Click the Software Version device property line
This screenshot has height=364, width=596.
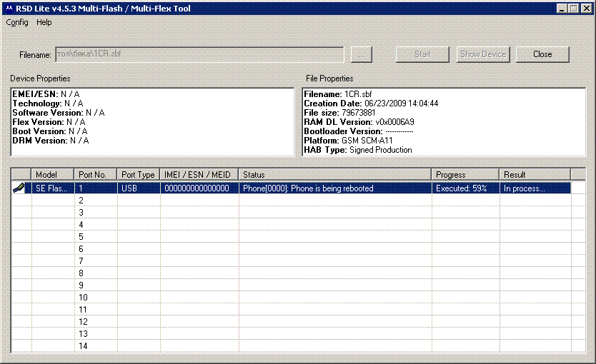(x=59, y=113)
